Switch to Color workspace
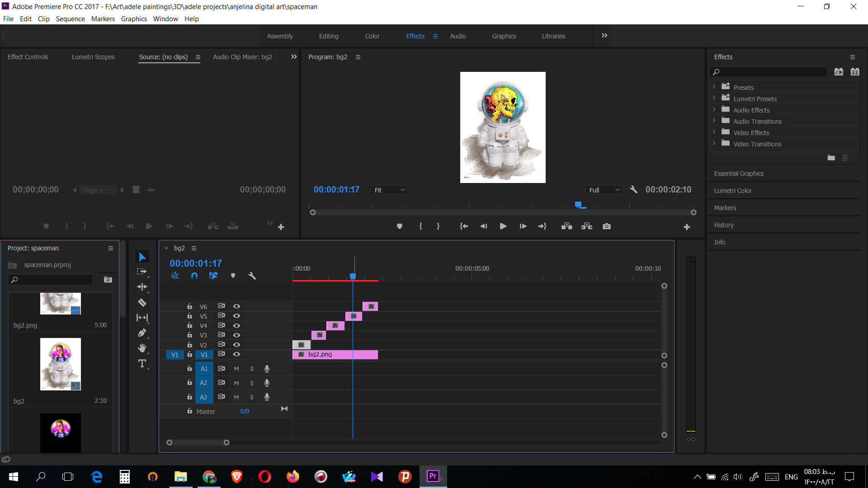Viewport: 868px width, 488px height. (373, 36)
